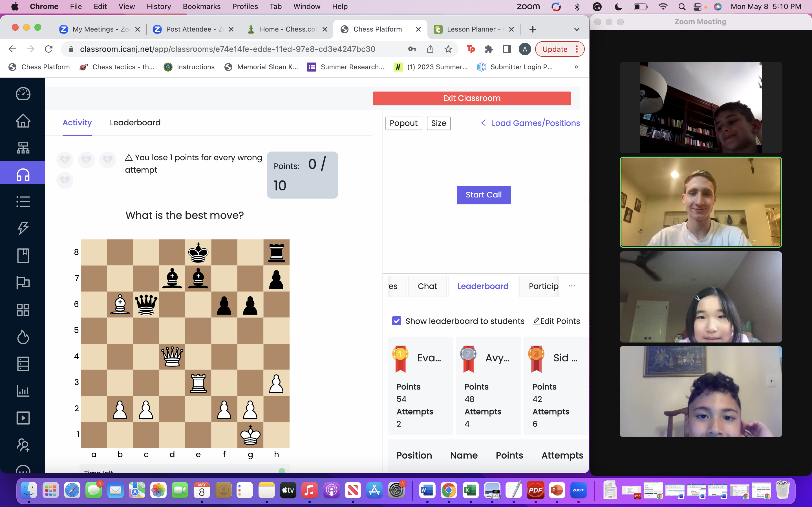Expand Load Games/Positions panel

tap(530, 123)
